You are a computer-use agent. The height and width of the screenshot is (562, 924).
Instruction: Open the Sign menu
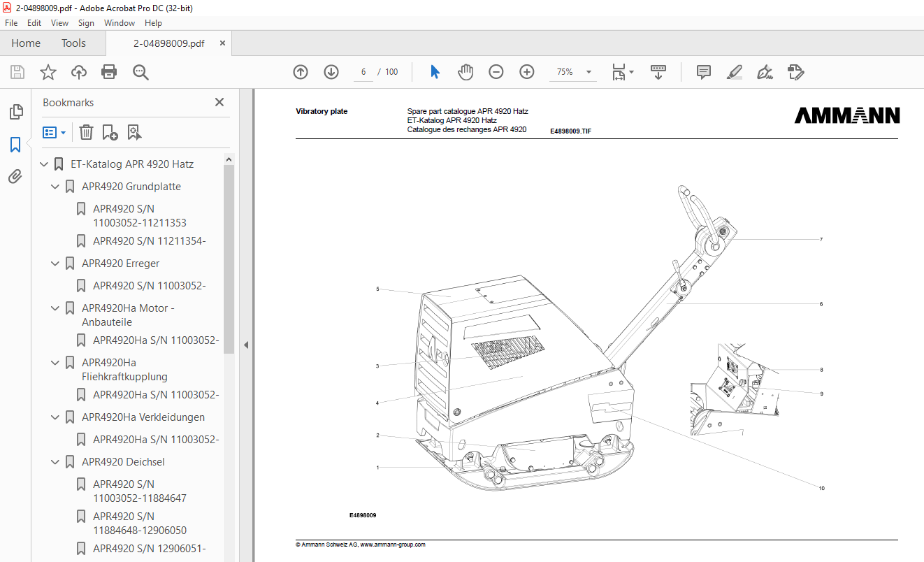(86, 23)
